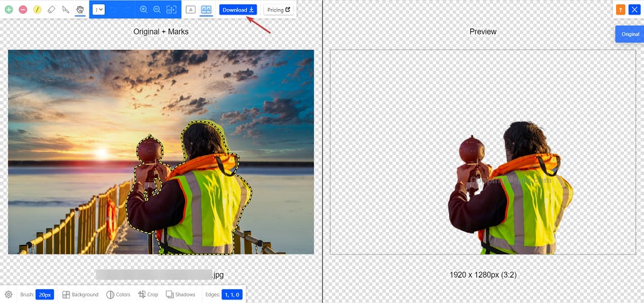Open help with the orange question mark
This screenshot has height=303, width=644.
click(x=620, y=10)
